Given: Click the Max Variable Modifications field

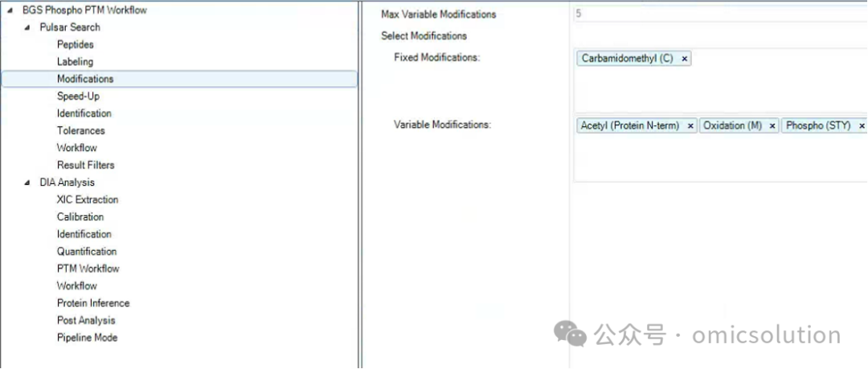Looking at the screenshot, I should (720, 14).
